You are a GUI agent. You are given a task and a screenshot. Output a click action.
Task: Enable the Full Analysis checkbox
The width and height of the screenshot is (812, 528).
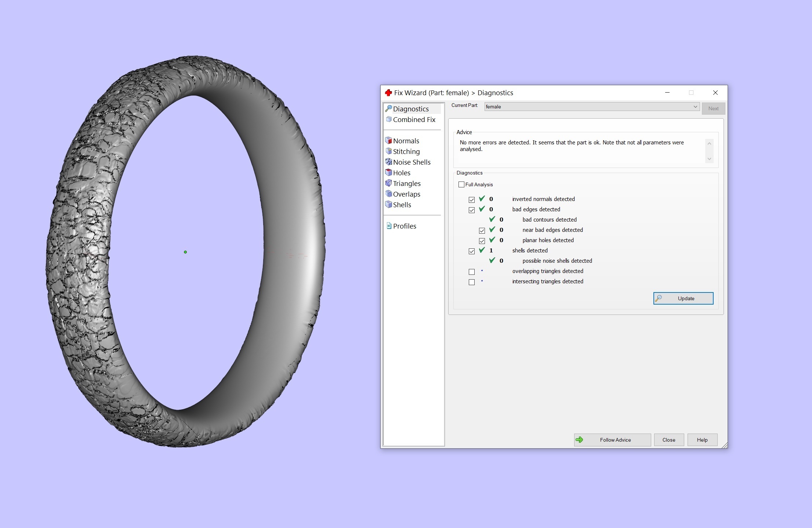(461, 184)
